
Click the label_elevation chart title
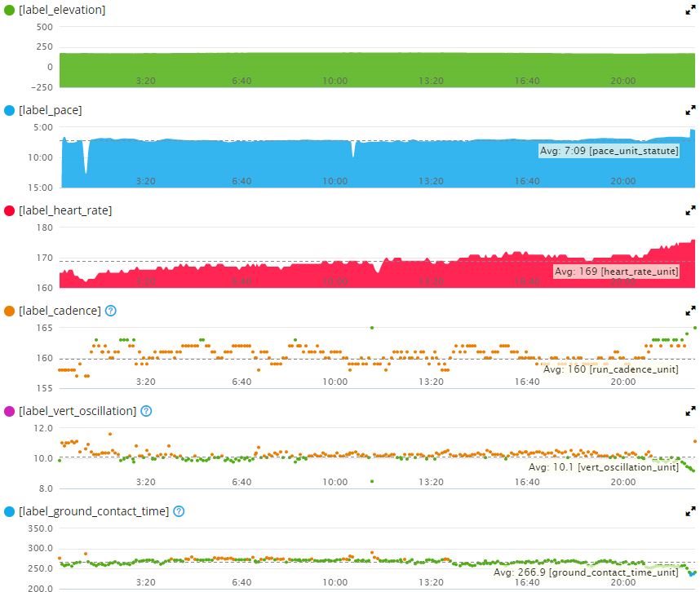[62, 10]
